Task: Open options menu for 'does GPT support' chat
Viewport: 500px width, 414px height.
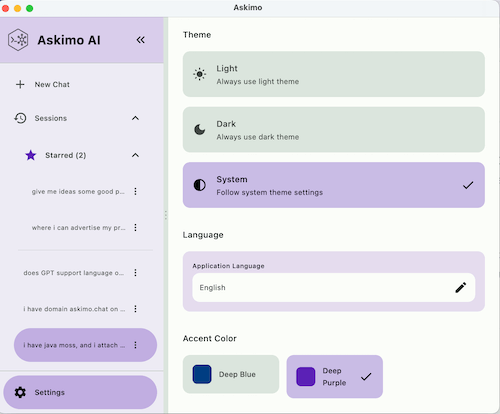Action: [135, 273]
